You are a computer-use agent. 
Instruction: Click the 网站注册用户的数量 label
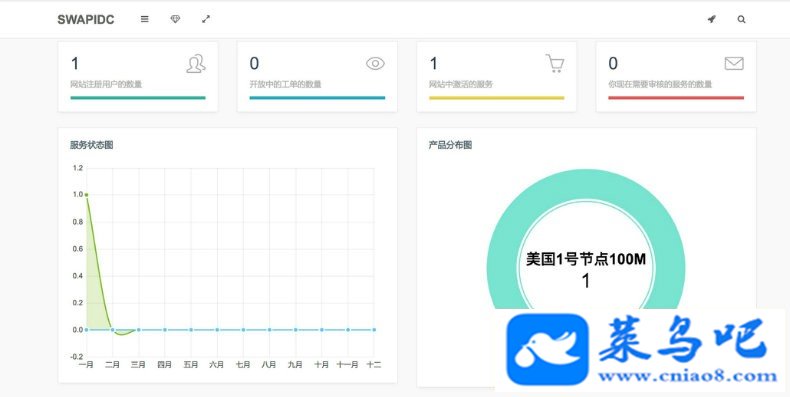tap(106, 84)
